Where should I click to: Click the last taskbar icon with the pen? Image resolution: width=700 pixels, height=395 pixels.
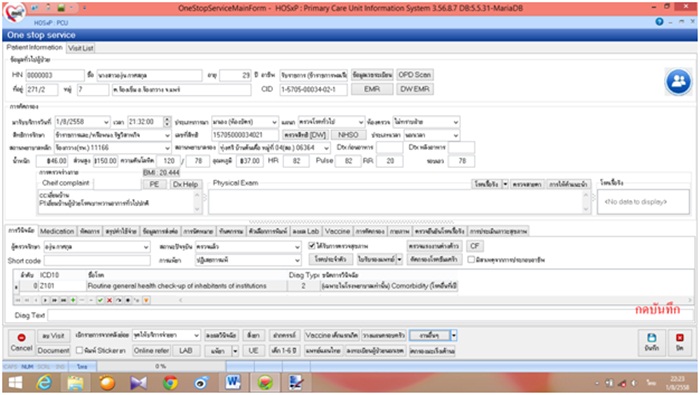click(x=296, y=383)
